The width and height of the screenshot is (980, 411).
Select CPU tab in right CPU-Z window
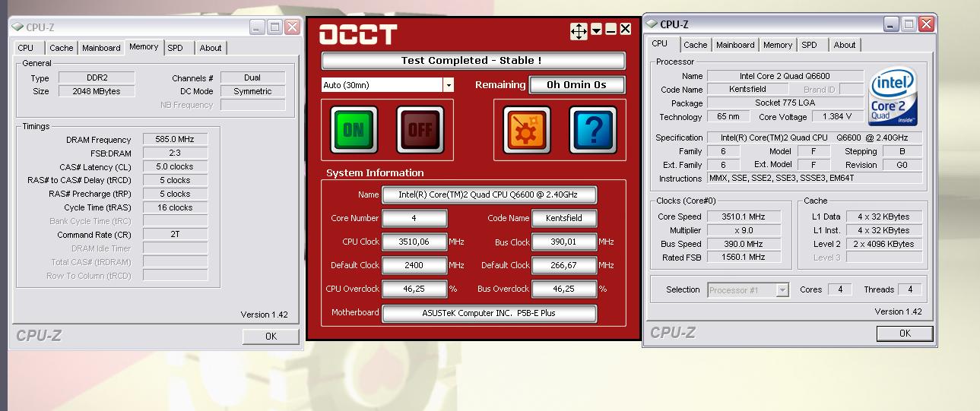pyautogui.click(x=660, y=43)
